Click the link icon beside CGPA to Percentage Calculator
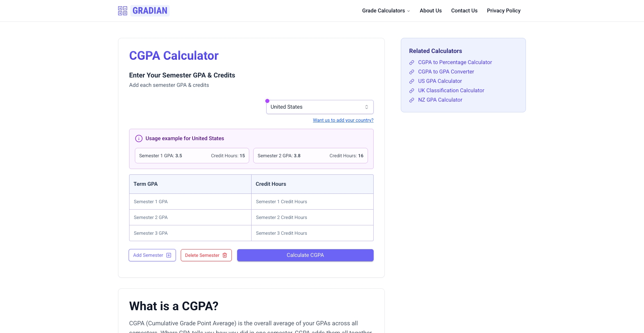 411,62
